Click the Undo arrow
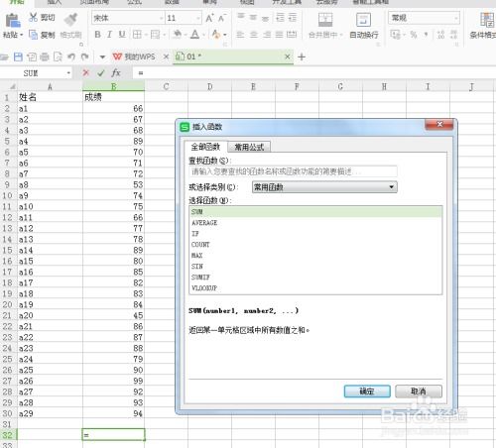 tap(71, 56)
